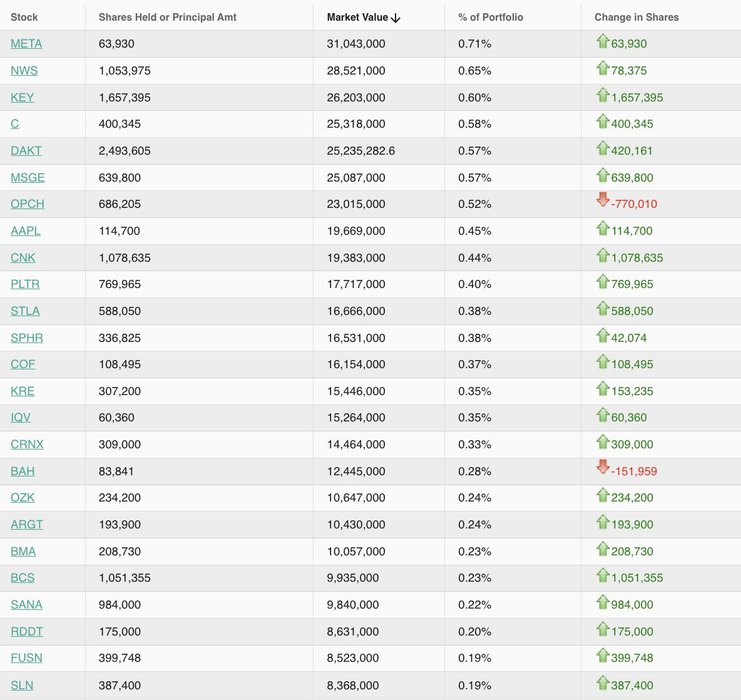741x700 pixels.
Task: Open the OZK stock link
Action: coord(22,498)
